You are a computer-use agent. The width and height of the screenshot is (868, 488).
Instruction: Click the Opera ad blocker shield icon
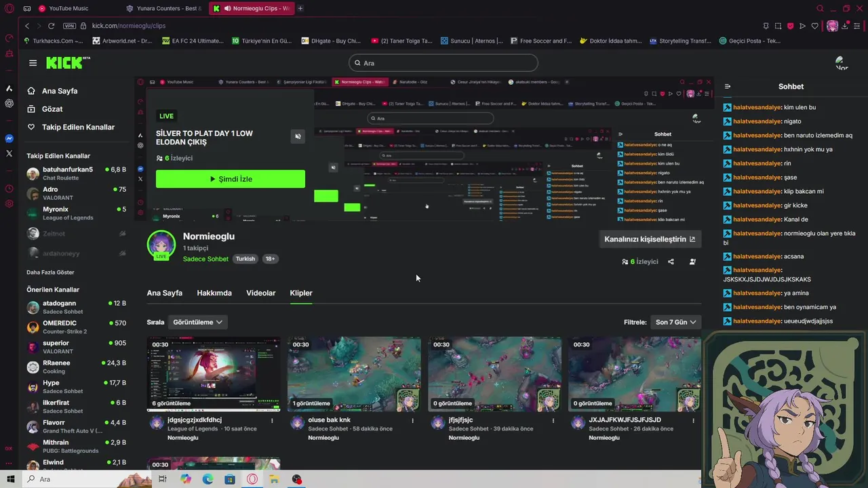click(790, 26)
